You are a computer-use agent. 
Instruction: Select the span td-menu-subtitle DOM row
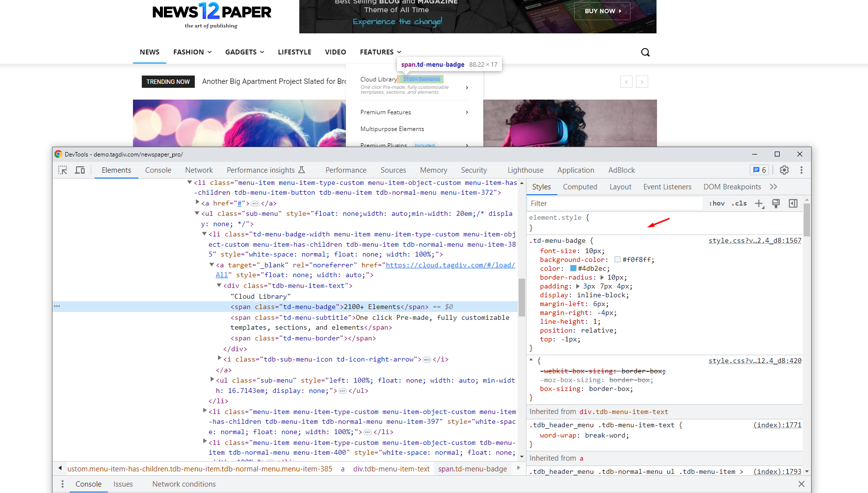click(x=370, y=323)
